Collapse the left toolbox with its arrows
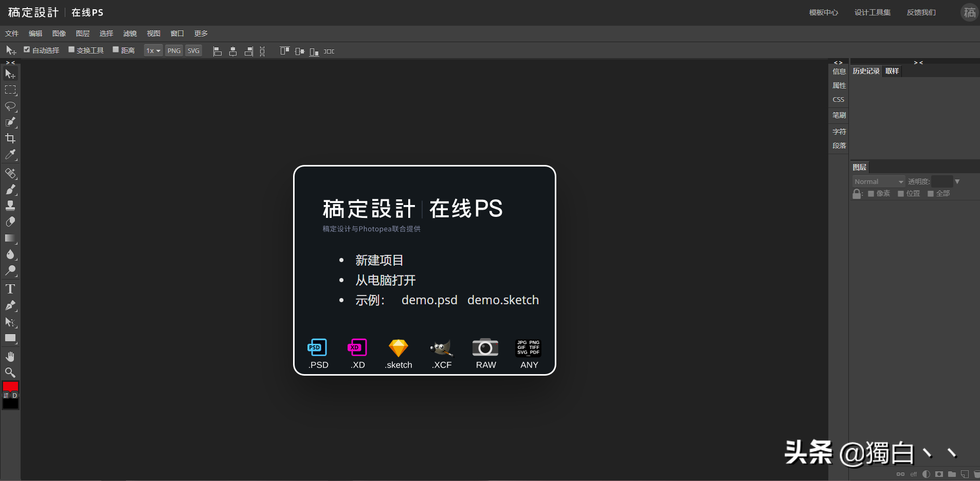Screen dimensions: 980x481 pyautogui.click(x=10, y=63)
